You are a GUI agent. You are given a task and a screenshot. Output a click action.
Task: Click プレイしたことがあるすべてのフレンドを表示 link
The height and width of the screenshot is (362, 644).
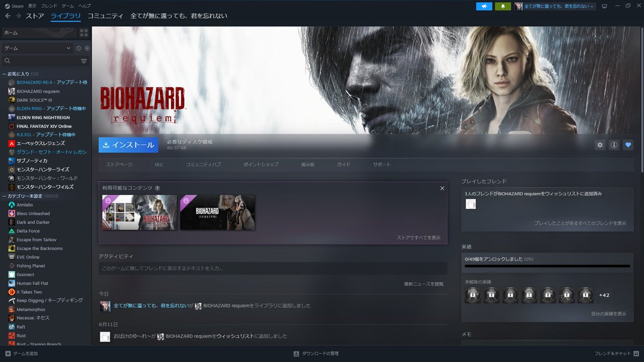tap(580, 223)
